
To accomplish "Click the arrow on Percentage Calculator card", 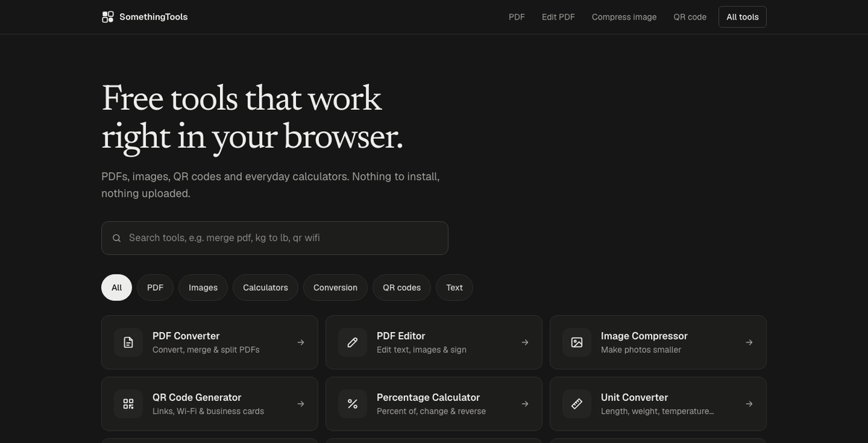I will click(x=525, y=404).
